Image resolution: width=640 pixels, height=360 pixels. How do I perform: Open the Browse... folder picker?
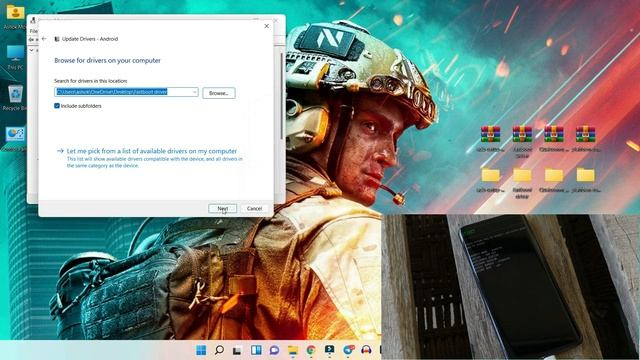click(x=219, y=93)
